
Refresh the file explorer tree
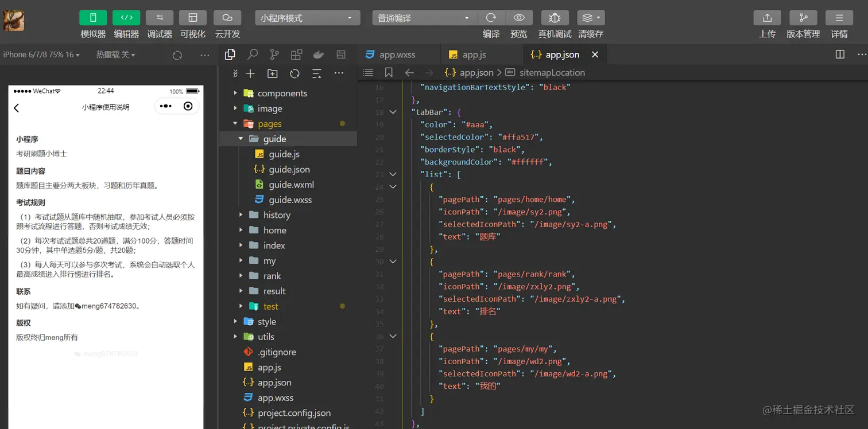[294, 73]
